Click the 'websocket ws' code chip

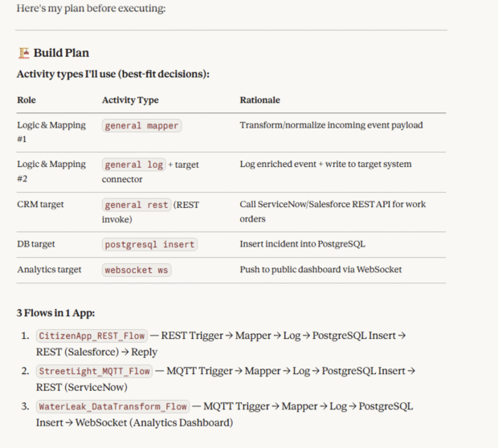point(137,270)
